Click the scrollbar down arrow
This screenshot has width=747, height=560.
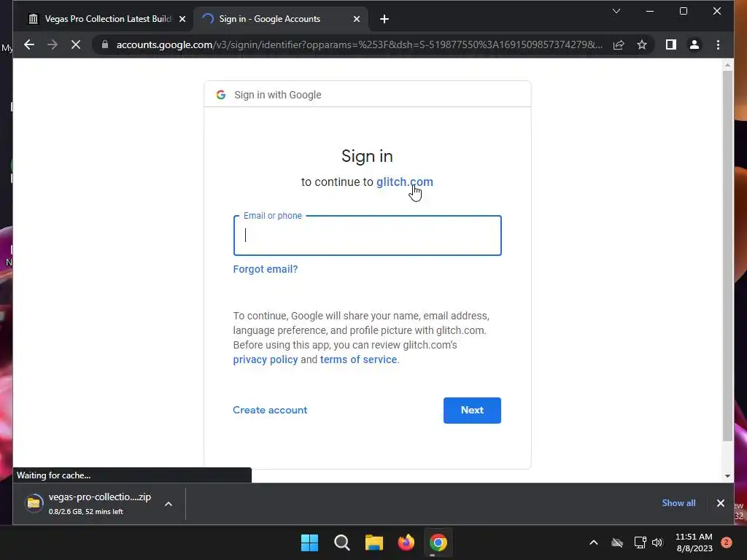tap(727, 475)
